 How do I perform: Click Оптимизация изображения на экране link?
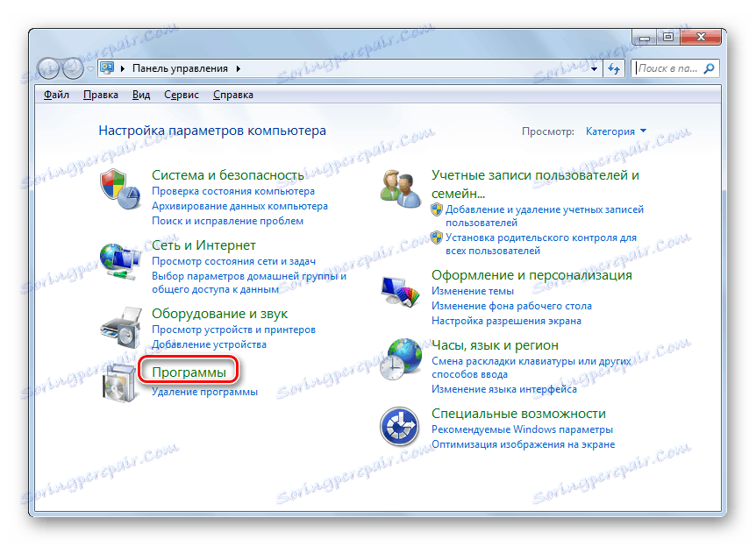coord(523,444)
